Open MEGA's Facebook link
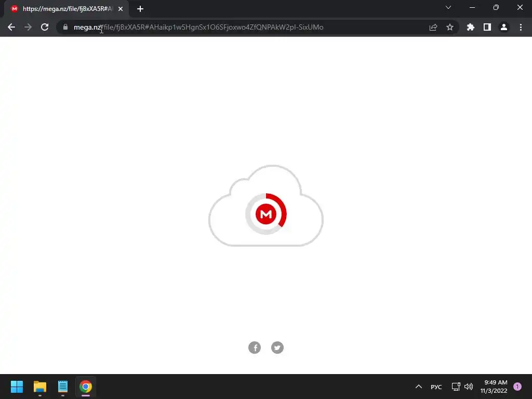 click(255, 348)
